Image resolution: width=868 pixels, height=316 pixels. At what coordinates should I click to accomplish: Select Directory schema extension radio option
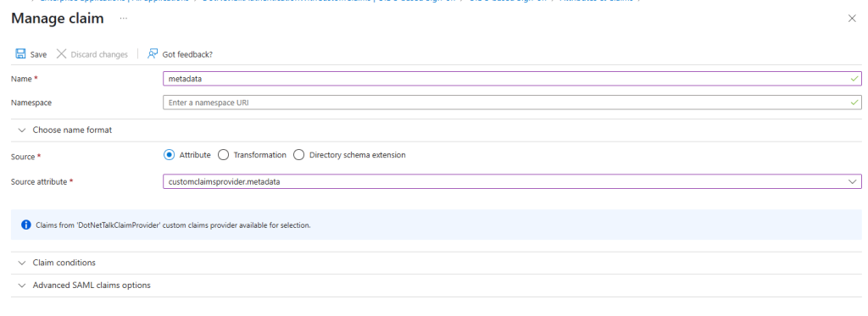pos(299,155)
